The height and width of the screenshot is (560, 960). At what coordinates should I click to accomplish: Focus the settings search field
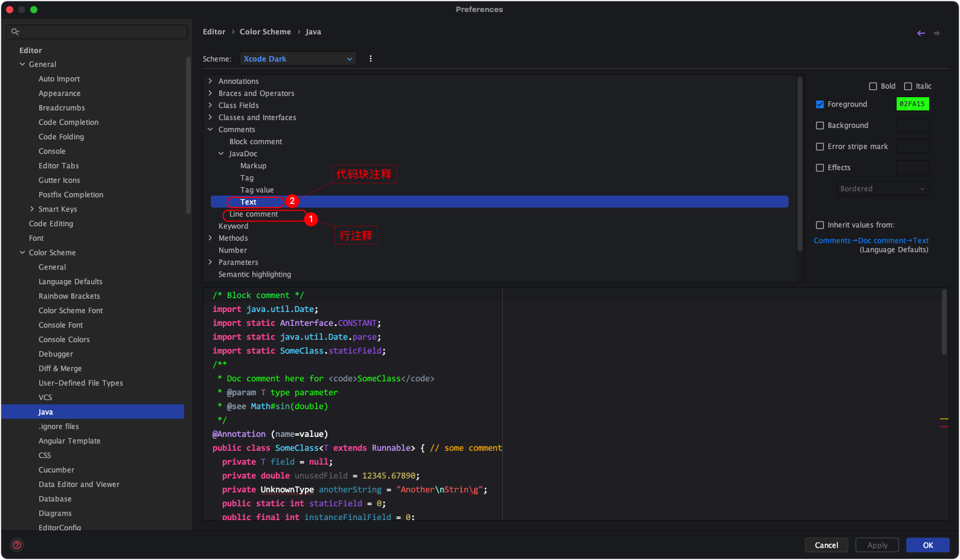pyautogui.click(x=97, y=32)
